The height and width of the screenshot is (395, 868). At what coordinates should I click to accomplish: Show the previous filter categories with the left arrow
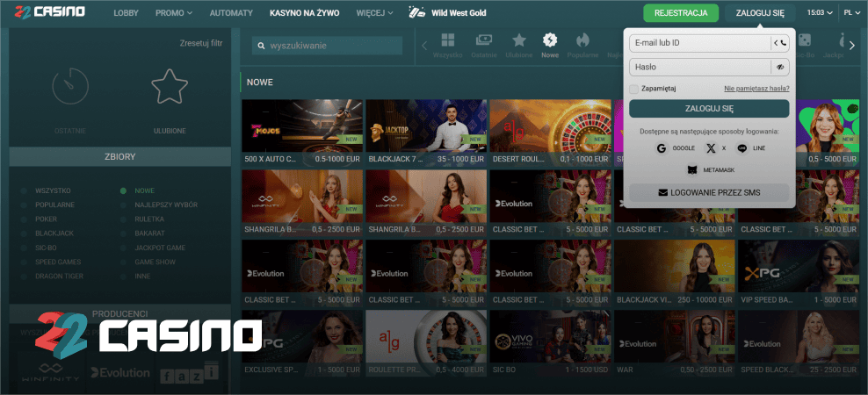click(424, 46)
